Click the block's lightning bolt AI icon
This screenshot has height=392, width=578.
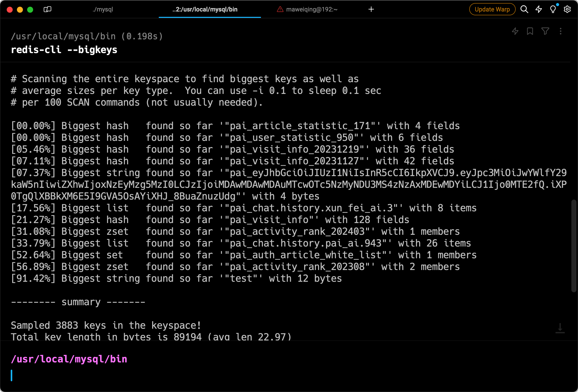pos(515,31)
